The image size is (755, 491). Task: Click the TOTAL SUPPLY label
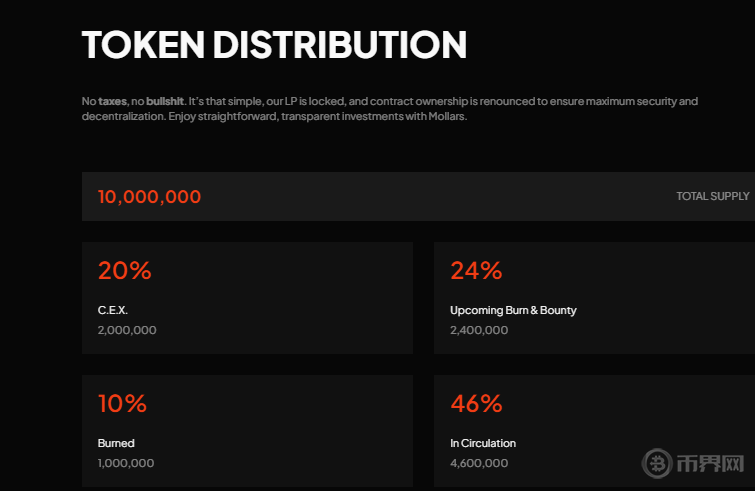click(712, 196)
